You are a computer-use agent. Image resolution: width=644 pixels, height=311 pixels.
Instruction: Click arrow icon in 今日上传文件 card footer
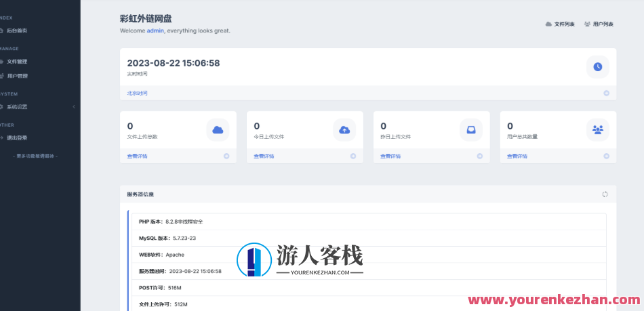click(353, 157)
